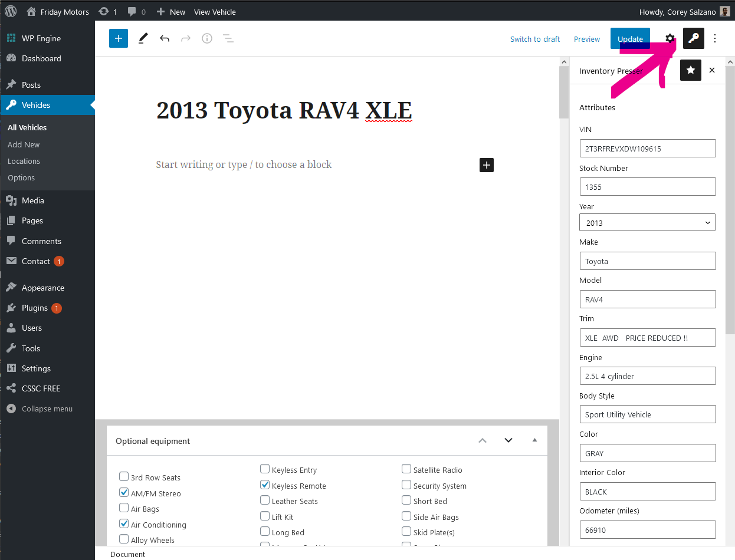
Task: Open Media in admin menu
Action: coord(47,200)
